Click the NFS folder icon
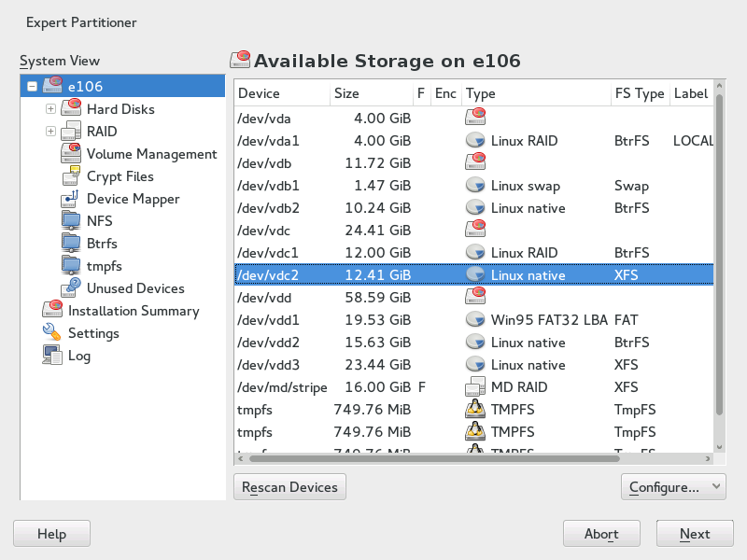 click(71, 221)
